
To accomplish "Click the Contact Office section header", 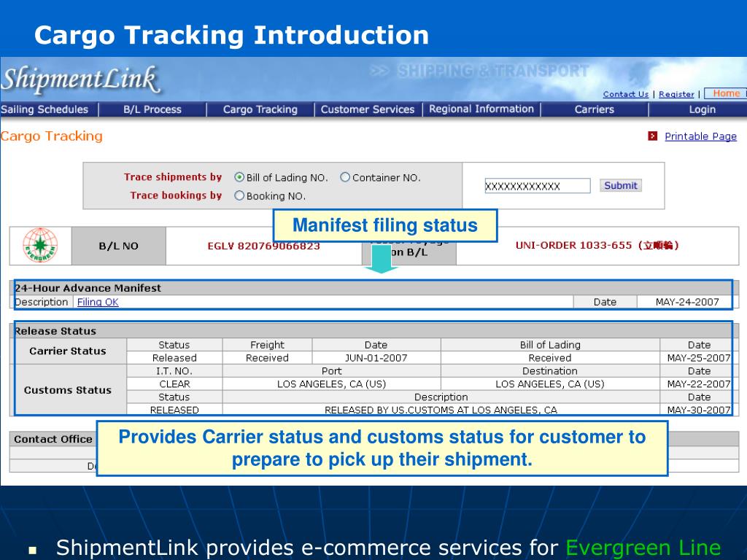I will click(53, 439).
